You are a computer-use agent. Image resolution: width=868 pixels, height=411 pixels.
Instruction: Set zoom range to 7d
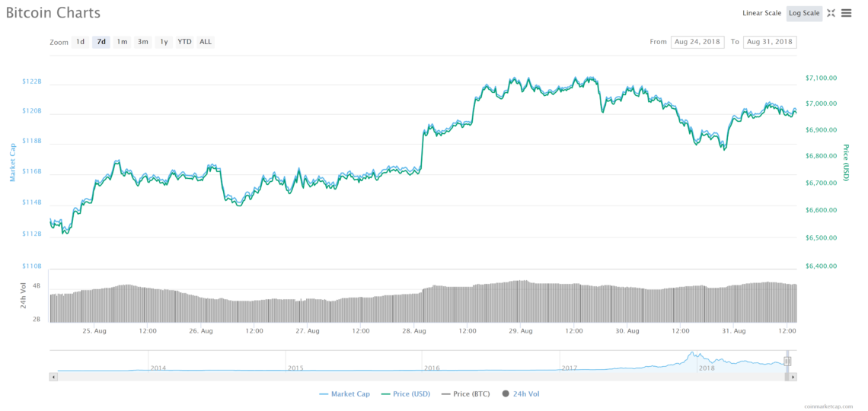pyautogui.click(x=101, y=42)
